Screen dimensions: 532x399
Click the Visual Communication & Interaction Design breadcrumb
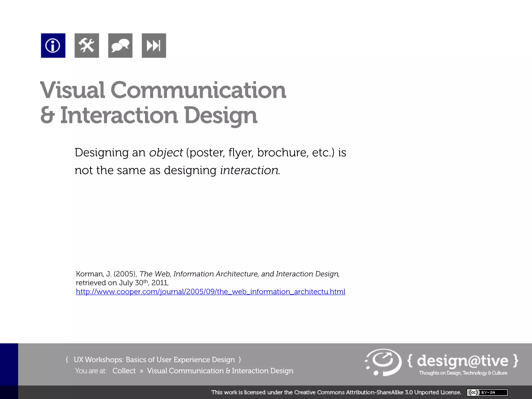(220, 371)
